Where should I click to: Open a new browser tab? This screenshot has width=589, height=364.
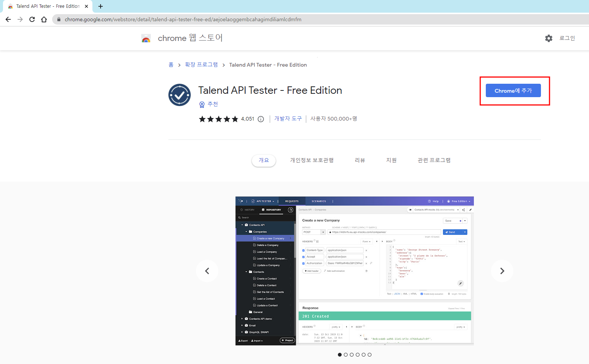click(x=101, y=6)
